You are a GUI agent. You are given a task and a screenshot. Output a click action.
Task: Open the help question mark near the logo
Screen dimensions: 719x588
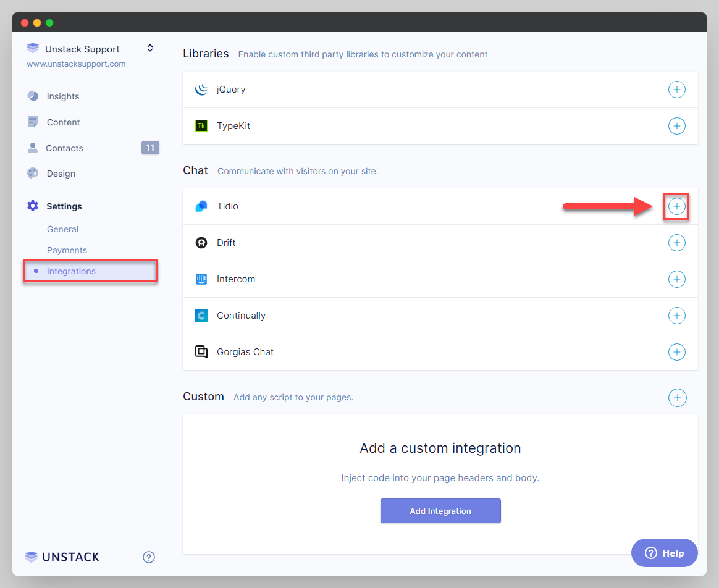coord(148,556)
